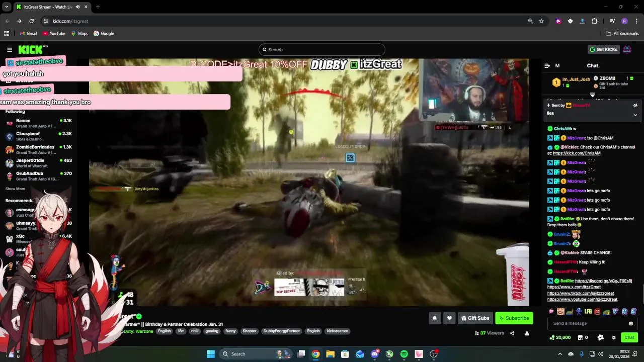Open the kick.com/ChrisAM link
This screenshot has width=644, height=362.
click(577, 153)
